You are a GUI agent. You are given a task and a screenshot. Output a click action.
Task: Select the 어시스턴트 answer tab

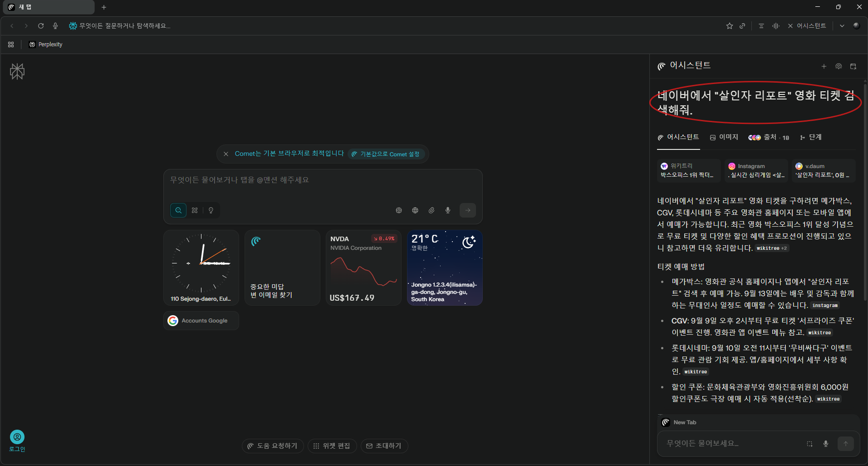coord(678,137)
